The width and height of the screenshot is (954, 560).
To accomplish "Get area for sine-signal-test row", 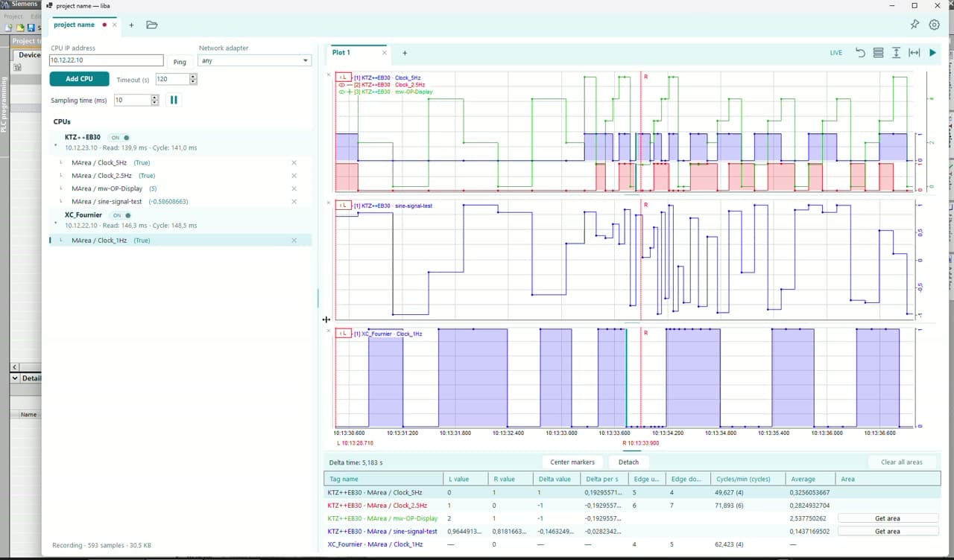I will [x=888, y=532].
